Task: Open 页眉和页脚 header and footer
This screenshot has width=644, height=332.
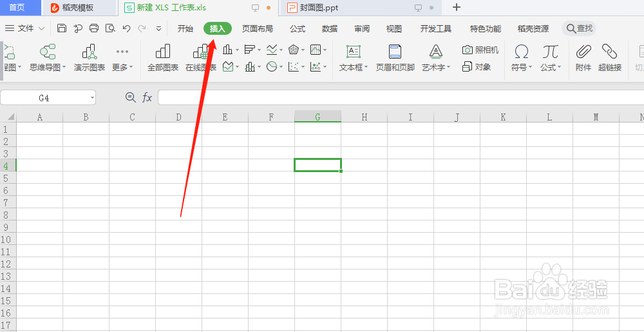Action: [x=395, y=57]
